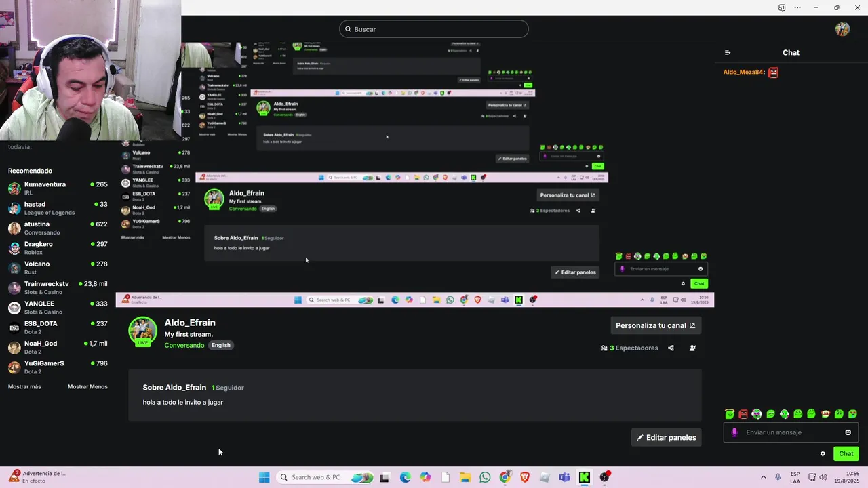This screenshot has width=868, height=488.
Task: Open the Conversando category link
Action: pyautogui.click(x=184, y=345)
